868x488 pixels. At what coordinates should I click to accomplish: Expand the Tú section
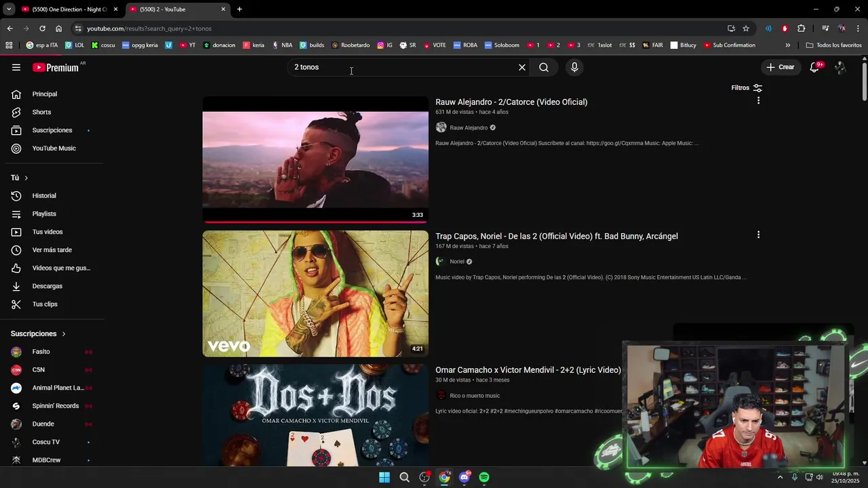click(19, 178)
